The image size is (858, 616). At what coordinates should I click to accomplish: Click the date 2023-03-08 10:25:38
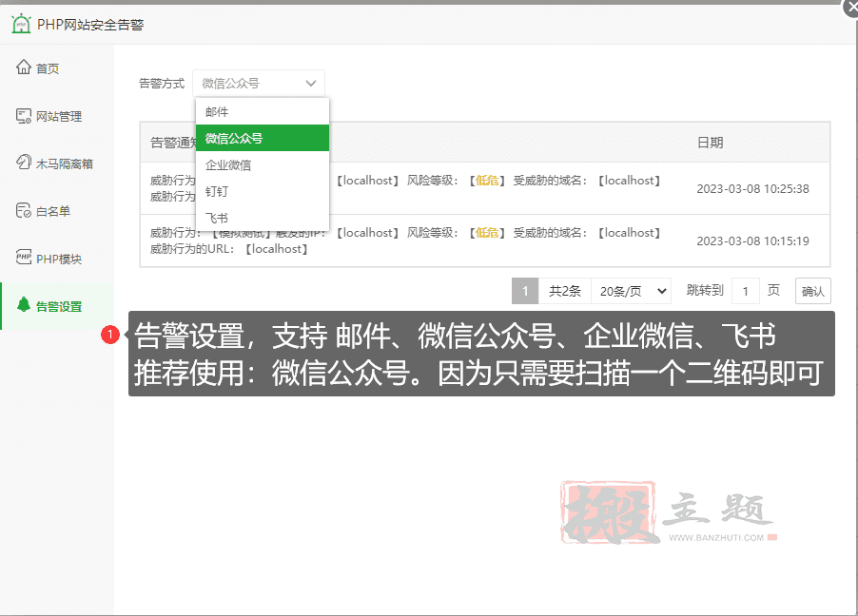click(752, 189)
